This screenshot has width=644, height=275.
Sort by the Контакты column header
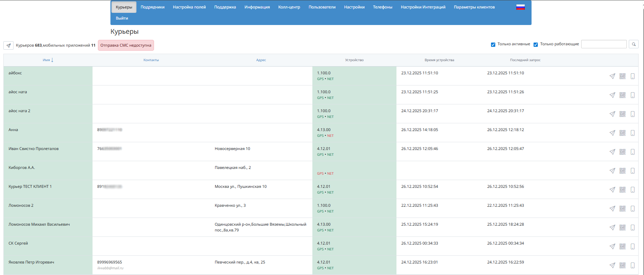(x=151, y=60)
